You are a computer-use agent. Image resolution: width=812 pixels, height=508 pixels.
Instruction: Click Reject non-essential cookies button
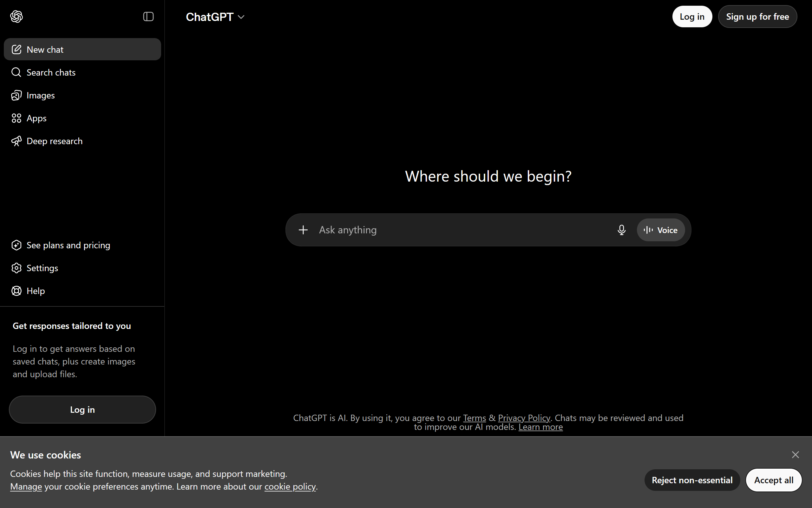[x=692, y=480]
